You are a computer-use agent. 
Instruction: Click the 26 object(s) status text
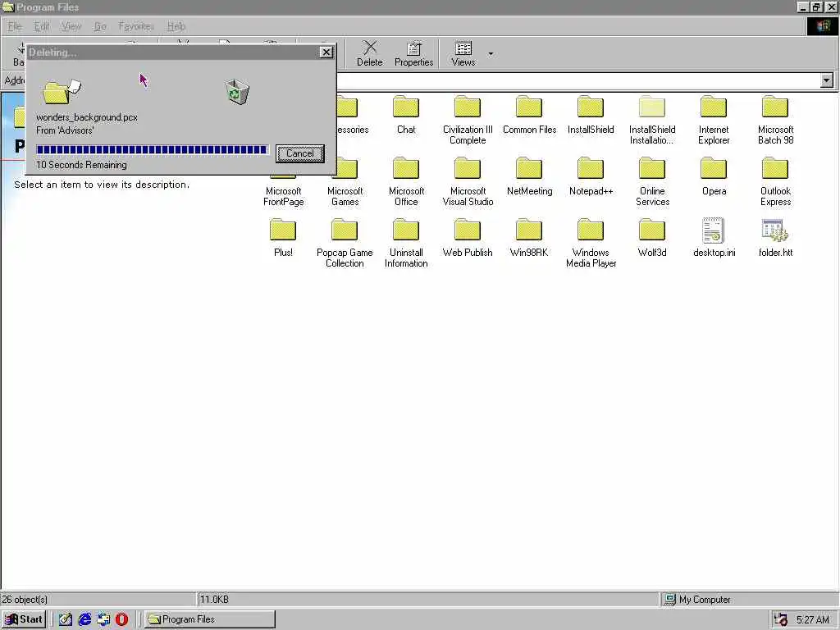[25, 600]
